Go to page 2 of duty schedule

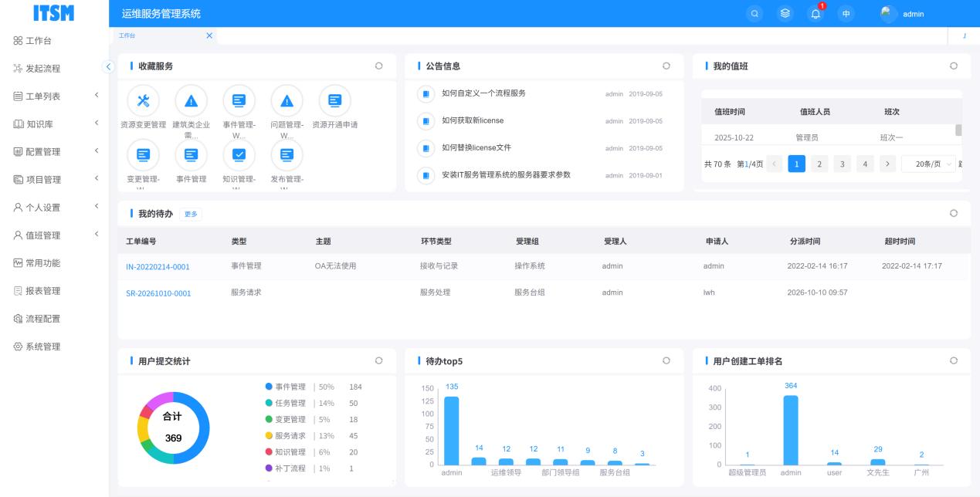[x=819, y=164]
